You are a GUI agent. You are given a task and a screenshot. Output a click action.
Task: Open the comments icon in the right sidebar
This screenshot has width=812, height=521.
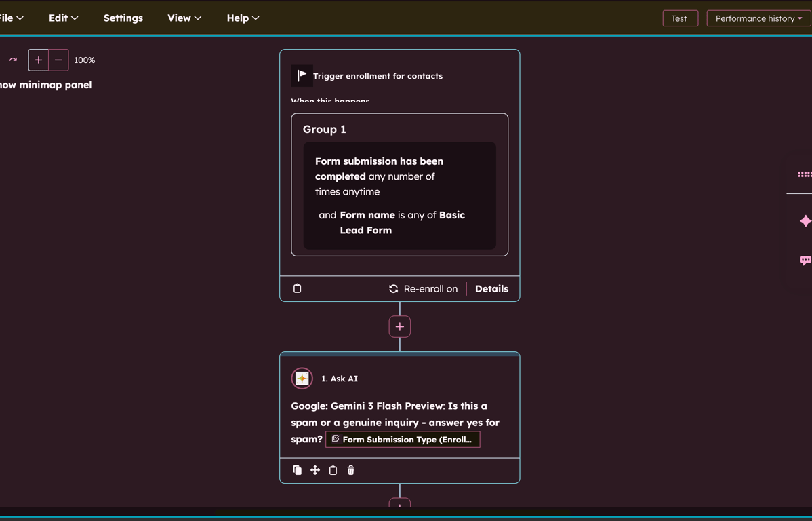805,260
